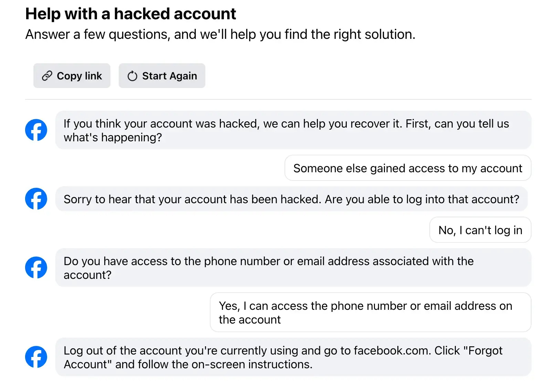
Task: Click the 'Sorry to hear that your account' message
Action: pos(291,199)
